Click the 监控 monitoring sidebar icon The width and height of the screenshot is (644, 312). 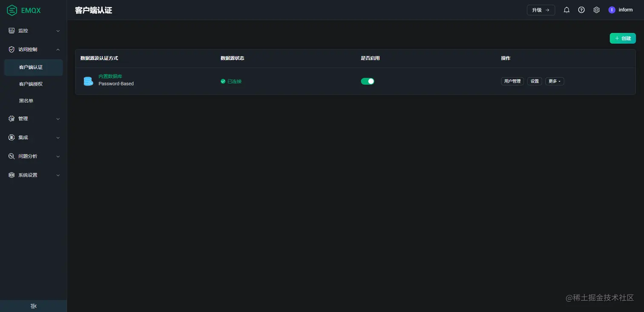pos(11,31)
